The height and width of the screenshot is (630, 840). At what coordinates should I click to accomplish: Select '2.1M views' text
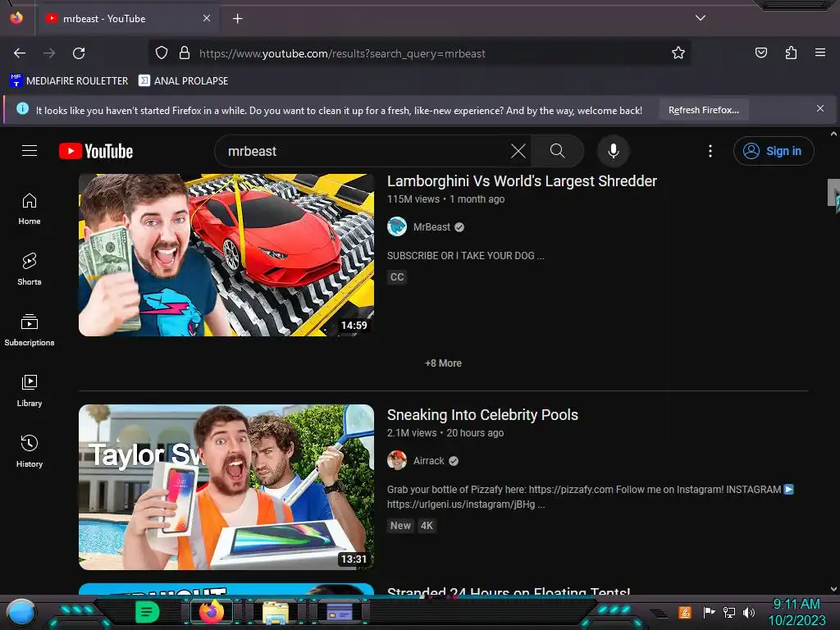coord(412,433)
